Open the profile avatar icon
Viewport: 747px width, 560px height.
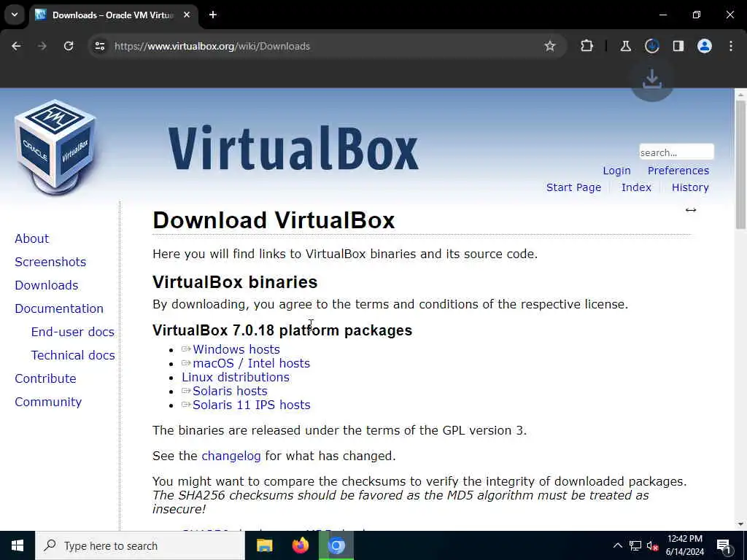point(705,46)
